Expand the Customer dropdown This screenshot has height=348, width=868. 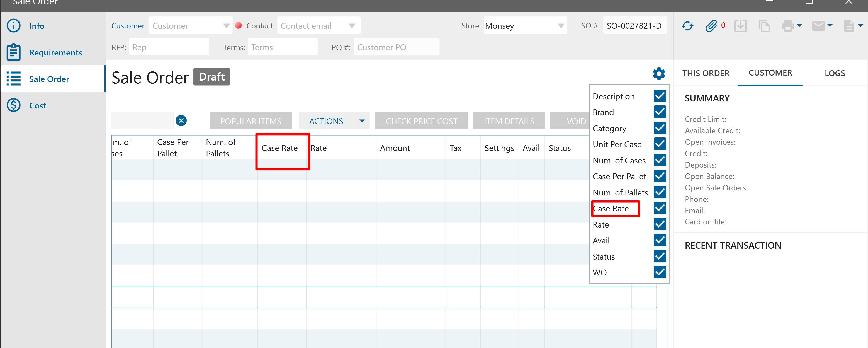tap(226, 26)
